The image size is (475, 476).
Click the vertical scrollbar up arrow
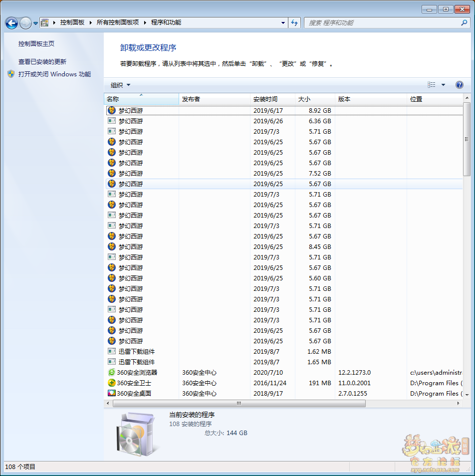467,98
